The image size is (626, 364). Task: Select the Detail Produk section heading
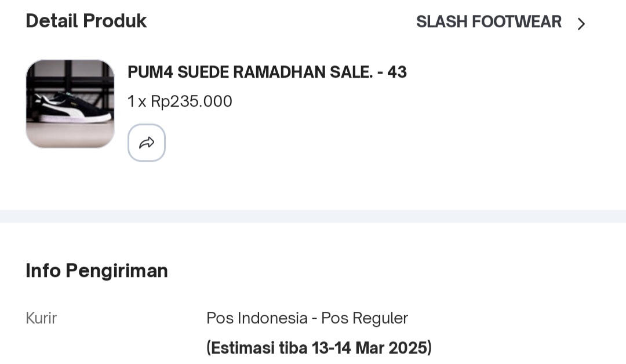86,21
